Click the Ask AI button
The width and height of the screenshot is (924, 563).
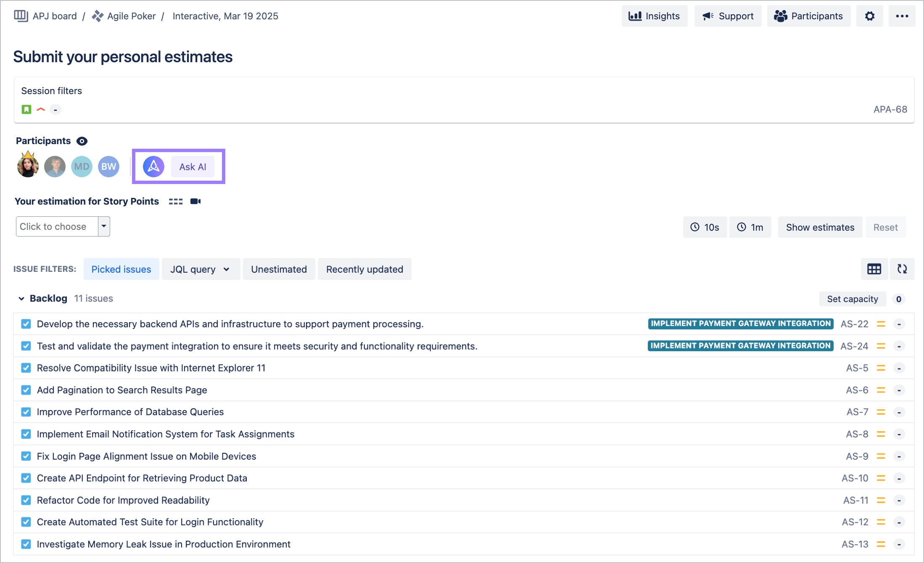[193, 167]
